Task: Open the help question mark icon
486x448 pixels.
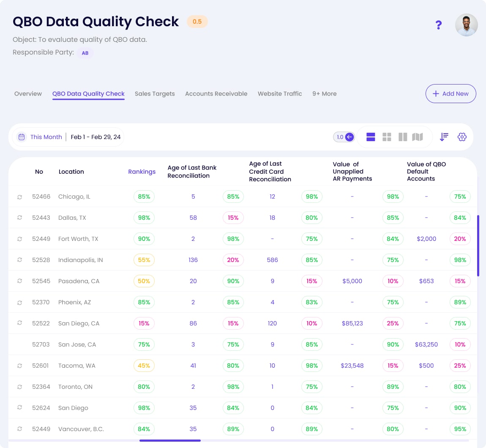Action: 438,25
